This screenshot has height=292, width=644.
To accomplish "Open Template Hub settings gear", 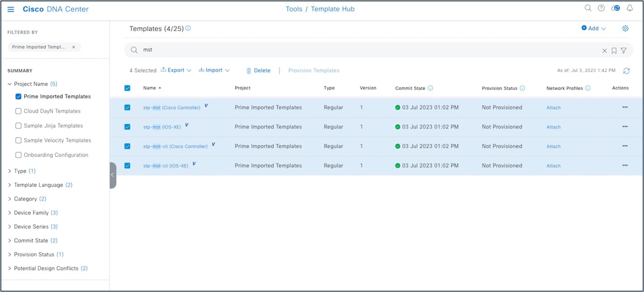I will [625, 28].
